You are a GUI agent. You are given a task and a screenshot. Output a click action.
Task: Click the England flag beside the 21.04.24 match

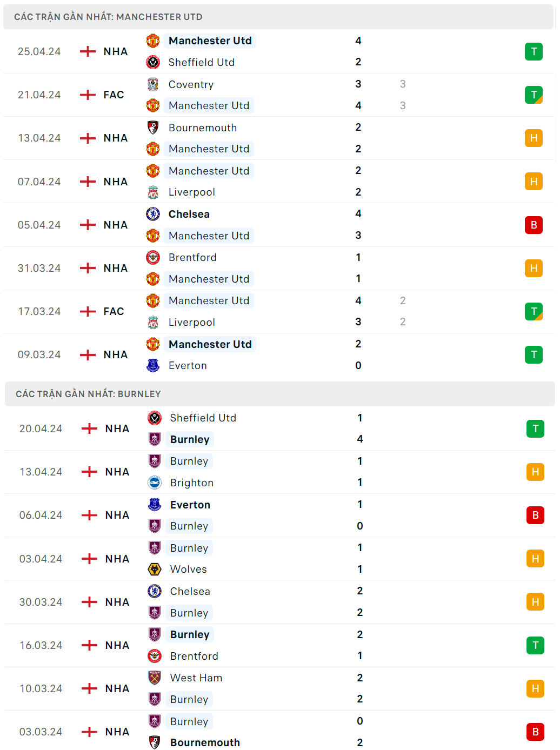(88, 95)
